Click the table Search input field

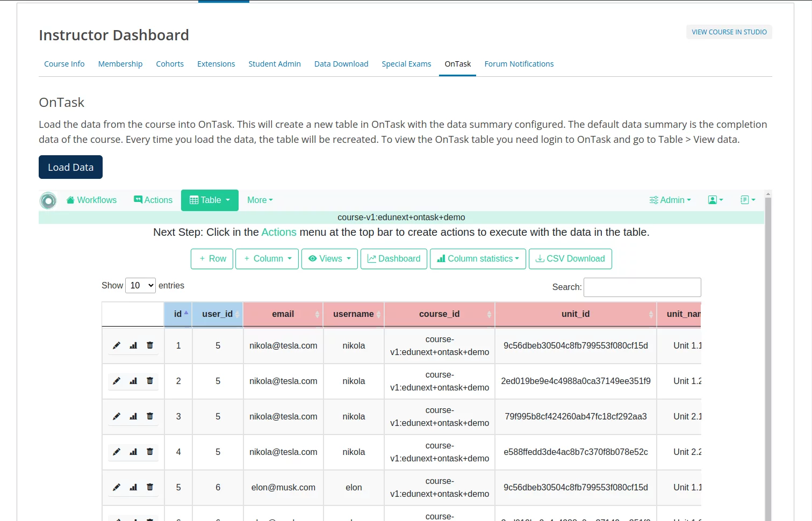click(x=642, y=287)
